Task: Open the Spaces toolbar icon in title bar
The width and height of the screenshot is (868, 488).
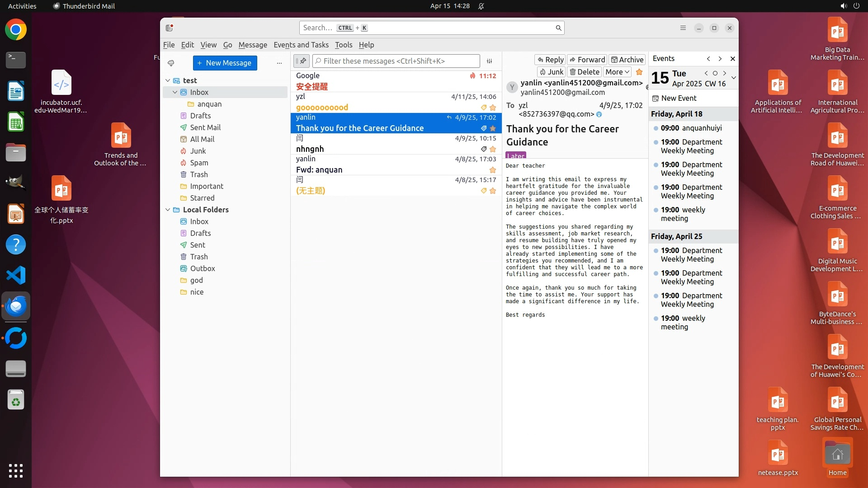Action: [x=170, y=28]
